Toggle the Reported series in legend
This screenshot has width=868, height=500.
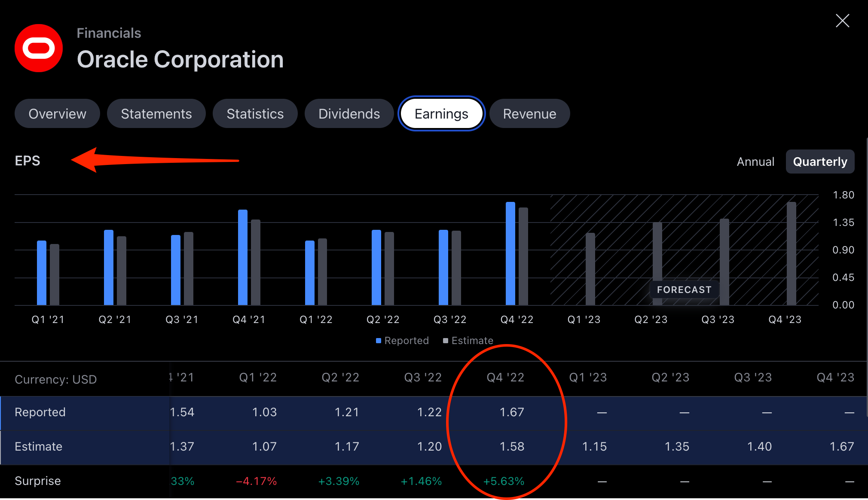tap(402, 341)
